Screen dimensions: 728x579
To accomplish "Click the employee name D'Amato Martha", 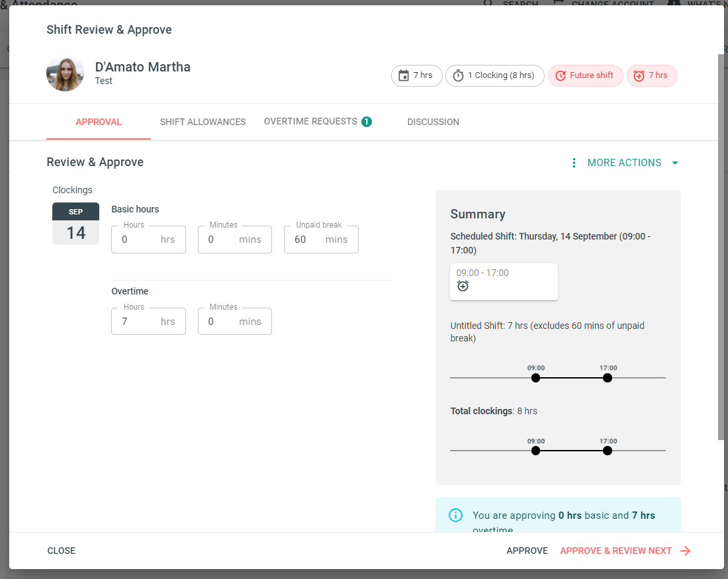I will click(x=142, y=67).
